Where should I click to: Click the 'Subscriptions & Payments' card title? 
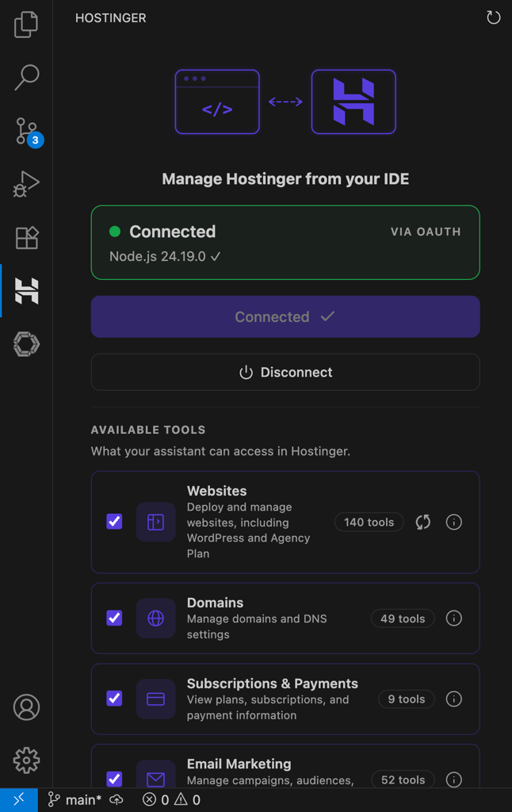[273, 684]
